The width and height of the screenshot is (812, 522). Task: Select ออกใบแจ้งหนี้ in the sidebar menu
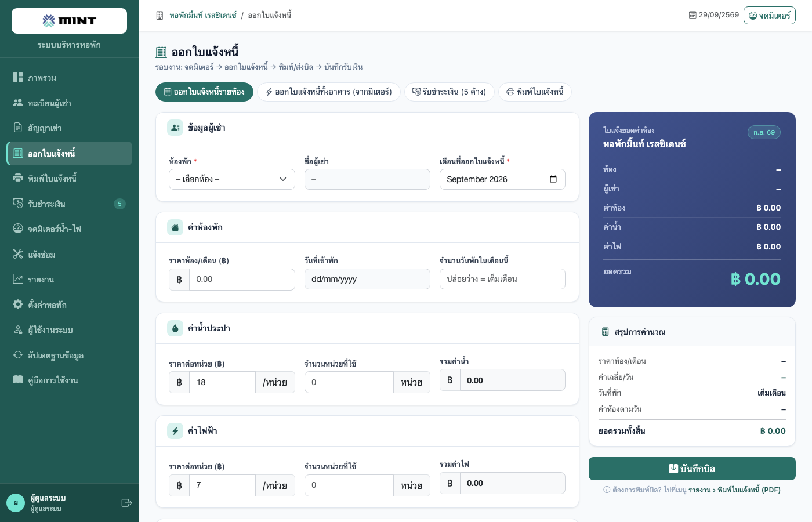pos(70,153)
